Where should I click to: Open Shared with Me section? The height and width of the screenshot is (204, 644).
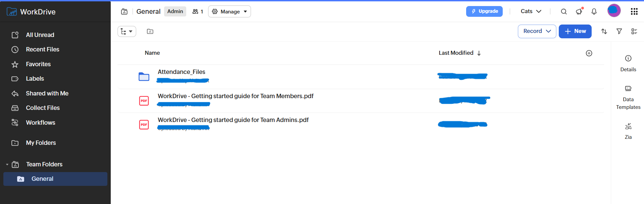click(47, 93)
